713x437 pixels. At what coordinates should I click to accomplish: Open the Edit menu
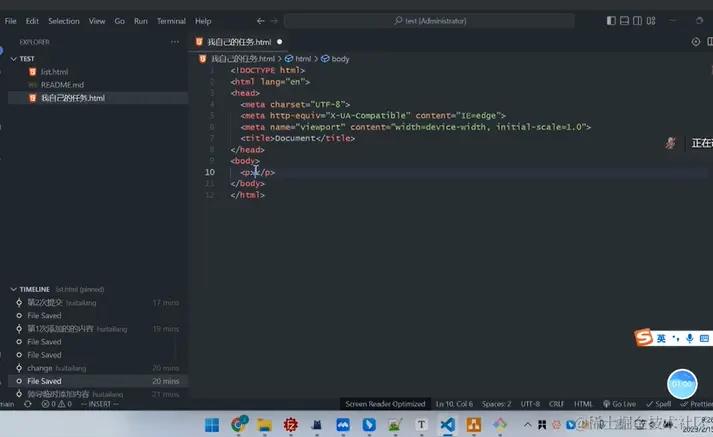[x=32, y=21]
